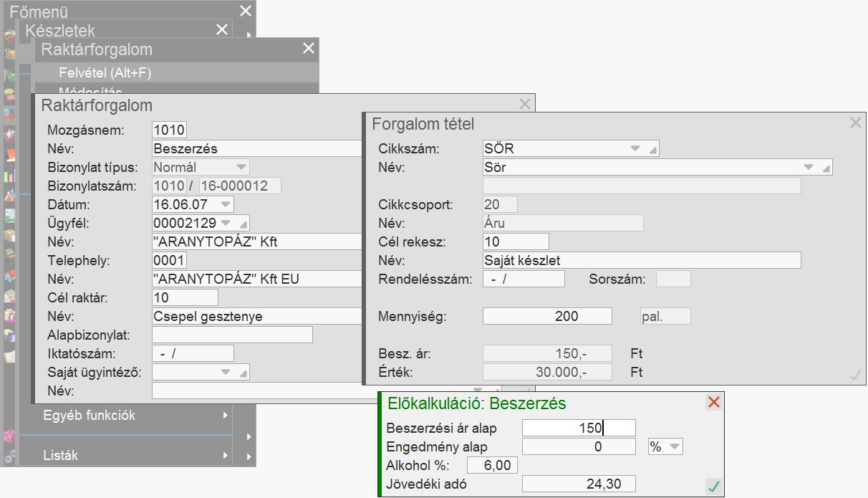Viewport: 868px width, 498px height.
Task: Click the Név field Saját készlet
Action: 642,260
